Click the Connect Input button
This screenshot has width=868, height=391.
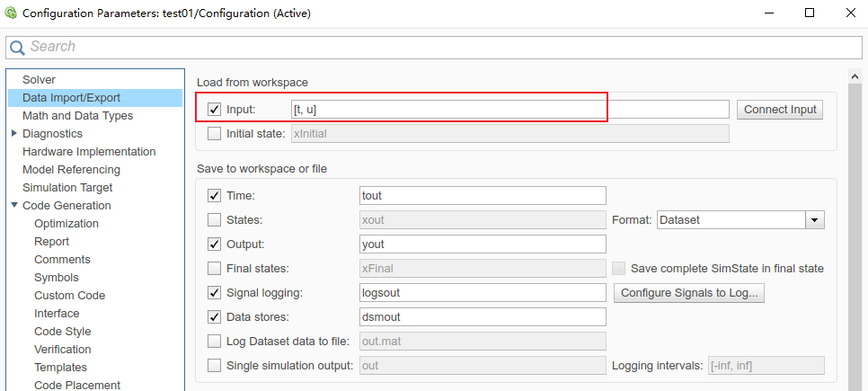(780, 110)
